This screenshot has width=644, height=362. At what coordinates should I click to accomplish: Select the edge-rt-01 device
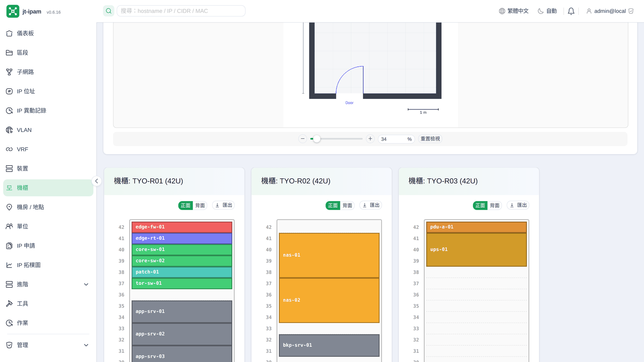182,239
